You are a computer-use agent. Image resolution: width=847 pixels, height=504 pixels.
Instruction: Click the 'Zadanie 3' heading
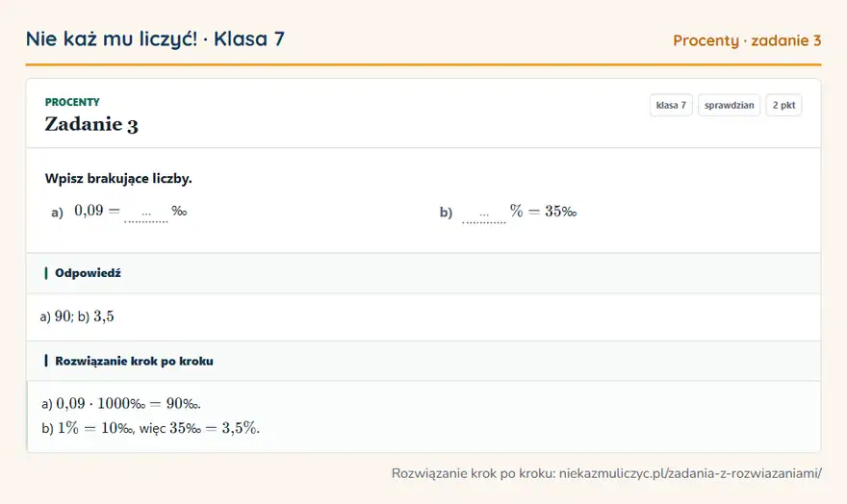[91, 124]
